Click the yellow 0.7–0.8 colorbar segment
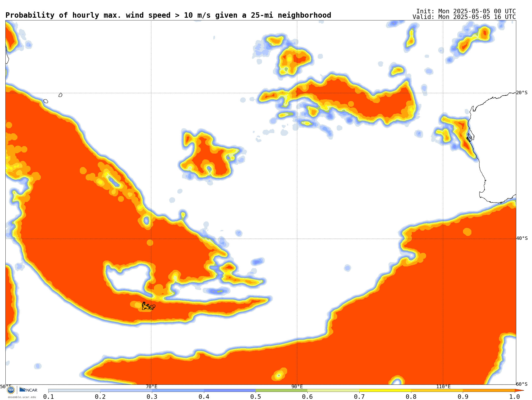This screenshot has height=400, width=532. click(385, 390)
